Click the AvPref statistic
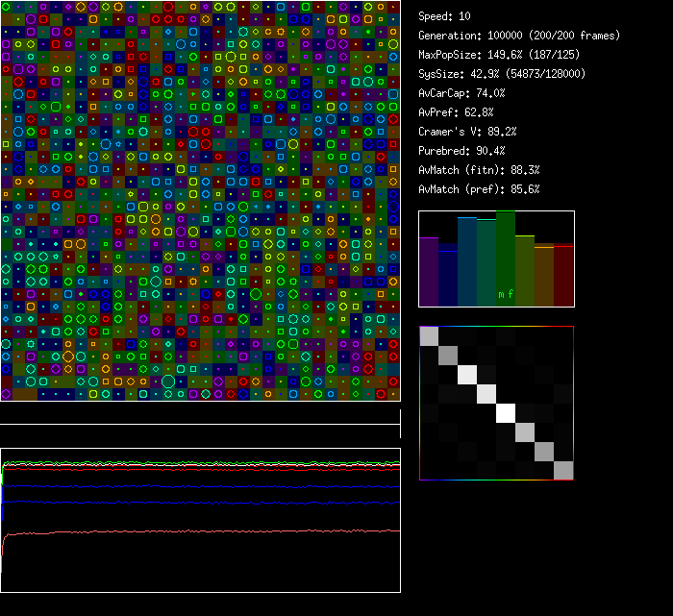Image resolution: width=673 pixels, height=616 pixels. pos(457,112)
